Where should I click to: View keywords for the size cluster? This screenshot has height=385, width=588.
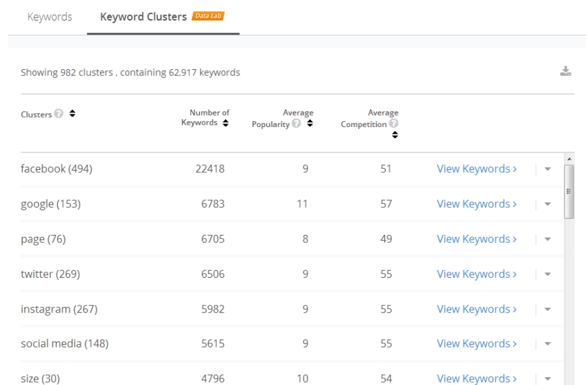coord(477,378)
